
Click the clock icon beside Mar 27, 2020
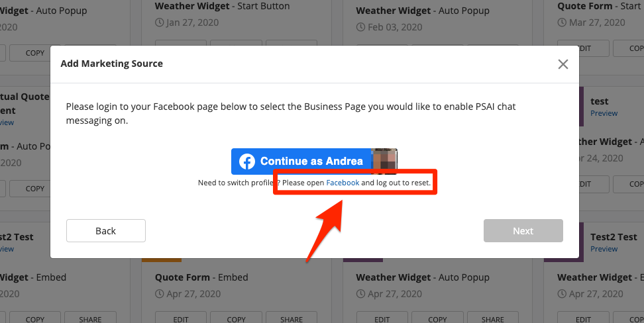point(562,22)
